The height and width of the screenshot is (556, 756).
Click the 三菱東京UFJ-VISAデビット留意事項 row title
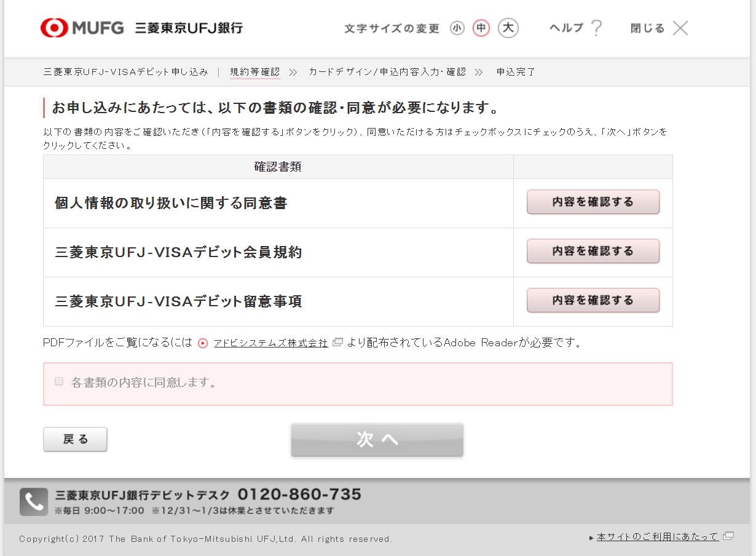(178, 301)
